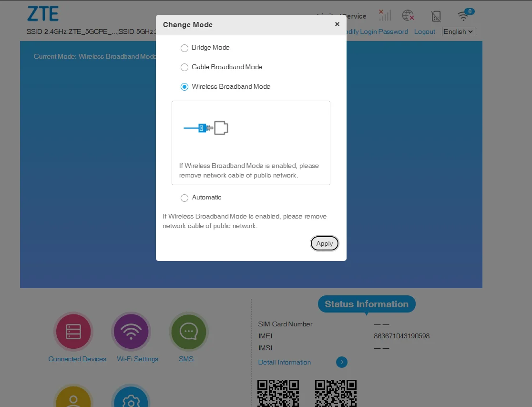Open the yellow user account icon
This screenshot has width=532, height=407.
point(73,396)
